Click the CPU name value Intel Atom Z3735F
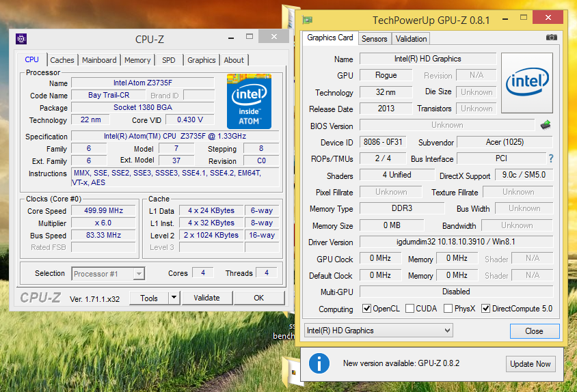577x392 pixels. [x=143, y=83]
